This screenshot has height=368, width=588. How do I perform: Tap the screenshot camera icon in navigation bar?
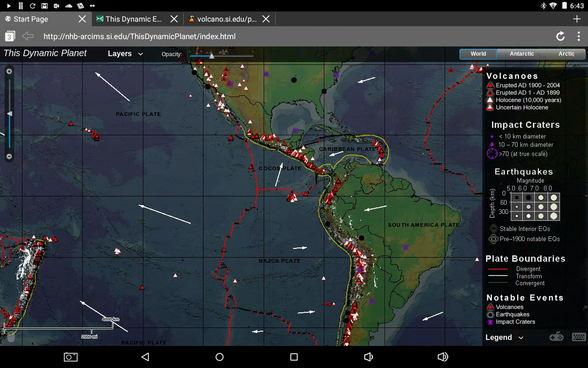(x=70, y=357)
